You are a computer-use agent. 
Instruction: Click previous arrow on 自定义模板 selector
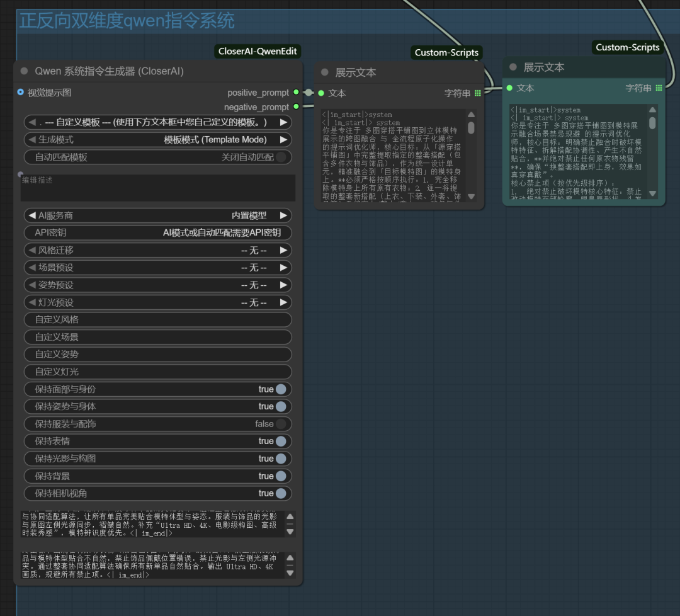32,122
